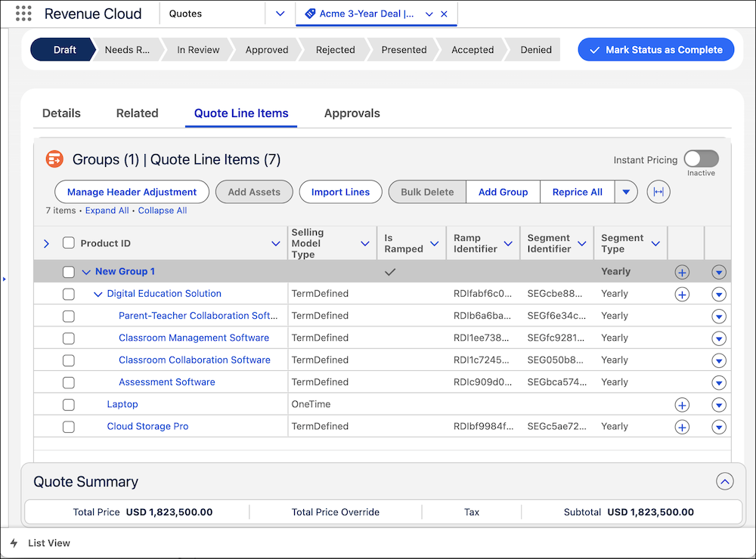Click the left edge sidebar expand arrow
The image size is (756, 559).
(x=5, y=279)
